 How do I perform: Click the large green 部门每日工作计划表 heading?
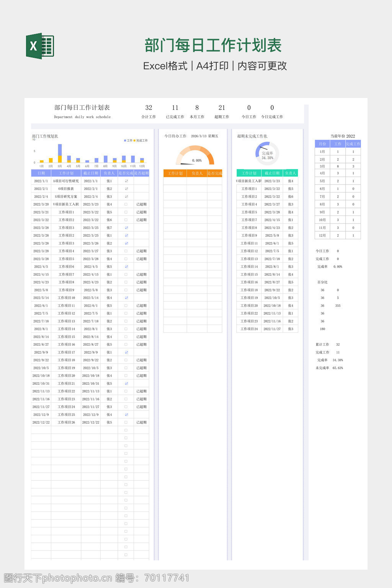pos(213,46)
